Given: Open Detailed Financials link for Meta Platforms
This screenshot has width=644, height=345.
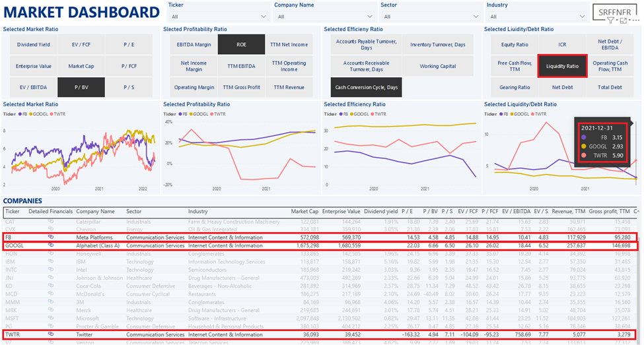Looking at the screenshot, I should pyautogui.click(x=51, y=237).
